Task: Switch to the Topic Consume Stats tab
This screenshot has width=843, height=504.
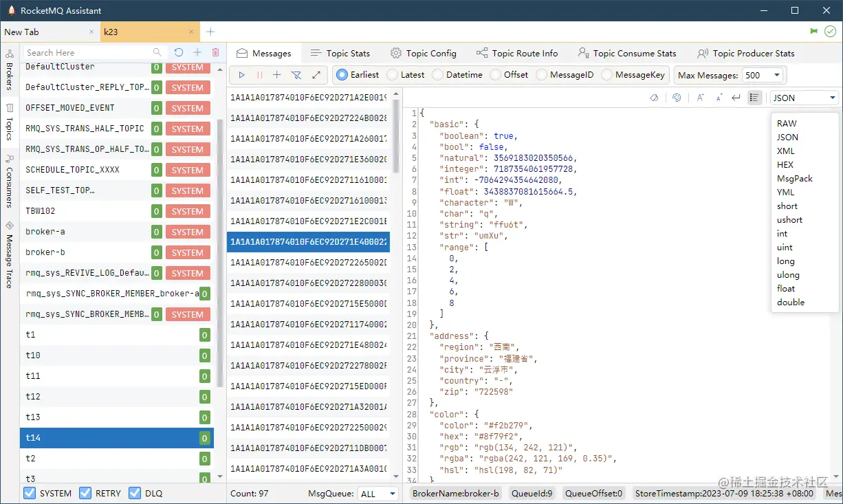Action: pyautogui.click(x=627, y=53)
